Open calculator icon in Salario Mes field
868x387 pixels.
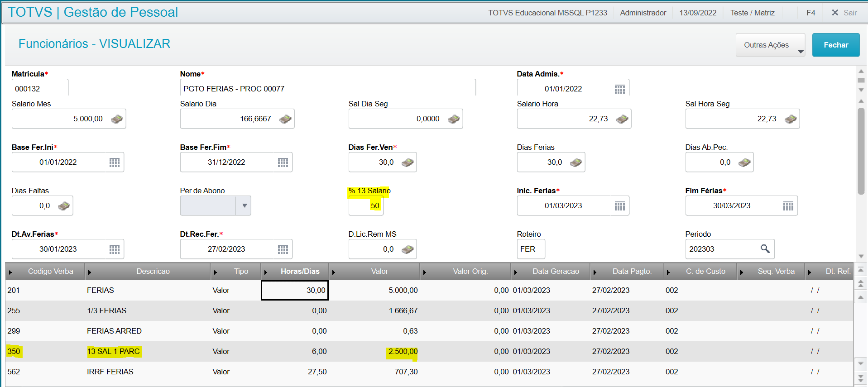(x=117, y=119)
